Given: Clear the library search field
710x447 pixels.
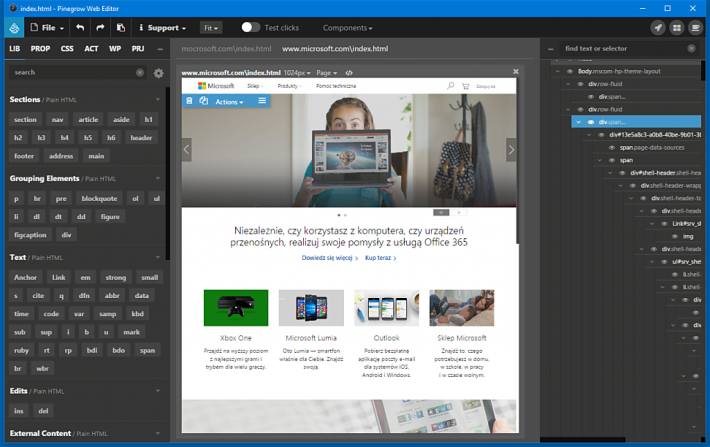Looking at the screenshot, I should [140, 72].
